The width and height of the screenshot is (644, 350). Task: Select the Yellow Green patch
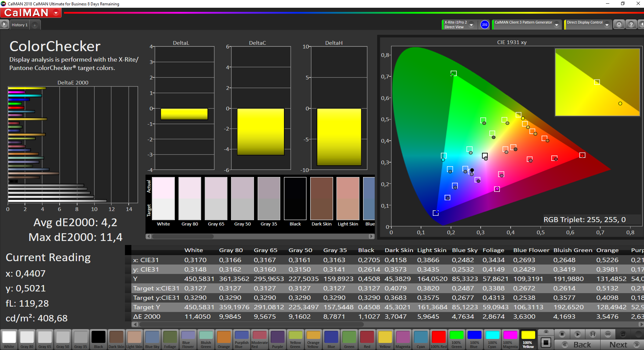pyautogui.click(x=295, y=339)
